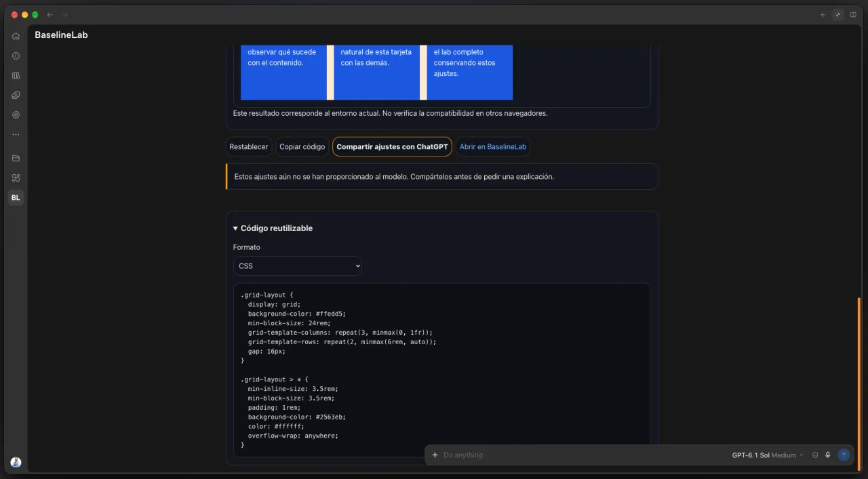
Task: Click the microphone dictation icon
Action: [x=827, y=455]
